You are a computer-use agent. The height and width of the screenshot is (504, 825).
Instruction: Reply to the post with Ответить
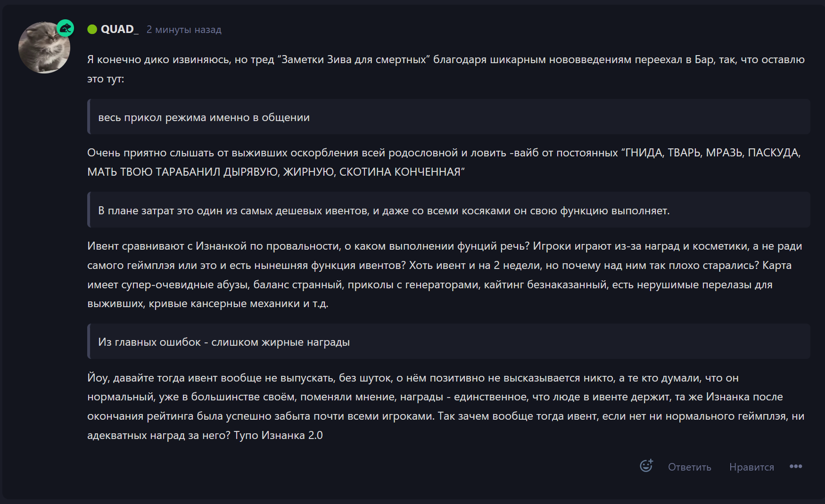[689, 467]
